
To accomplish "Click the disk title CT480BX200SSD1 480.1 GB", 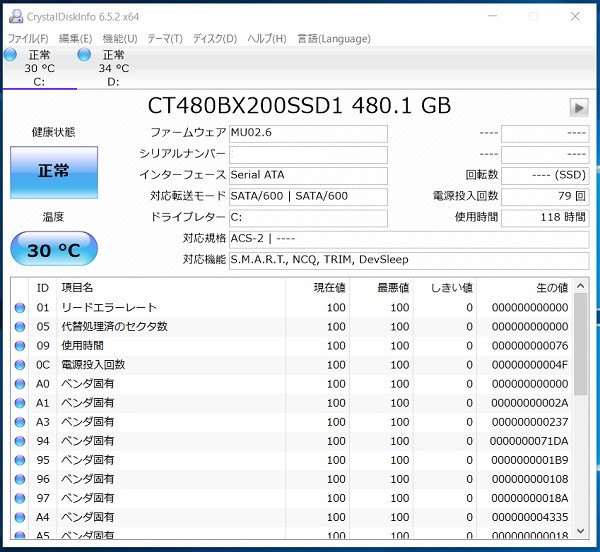I will click(x=299, y=106).
